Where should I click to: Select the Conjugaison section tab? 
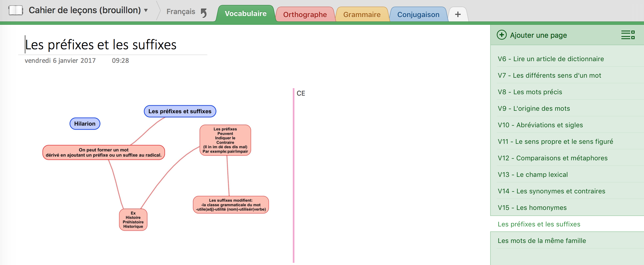click(418, 15)
